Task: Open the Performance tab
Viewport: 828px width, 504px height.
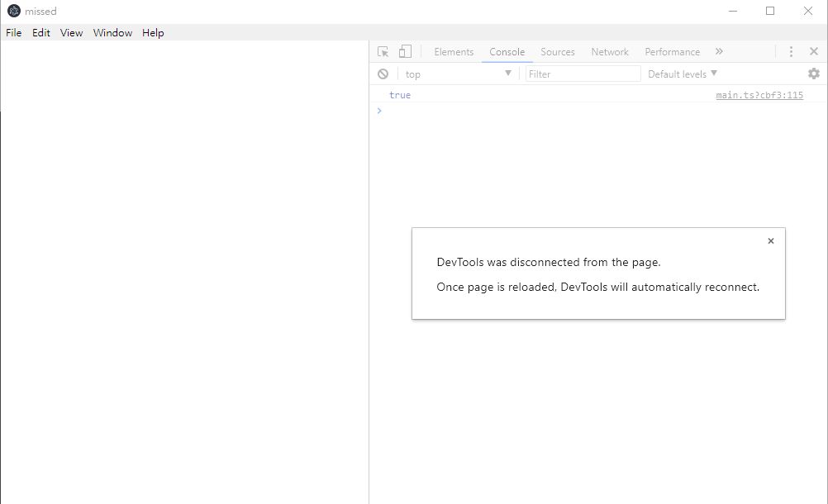Action: (672, 52)
